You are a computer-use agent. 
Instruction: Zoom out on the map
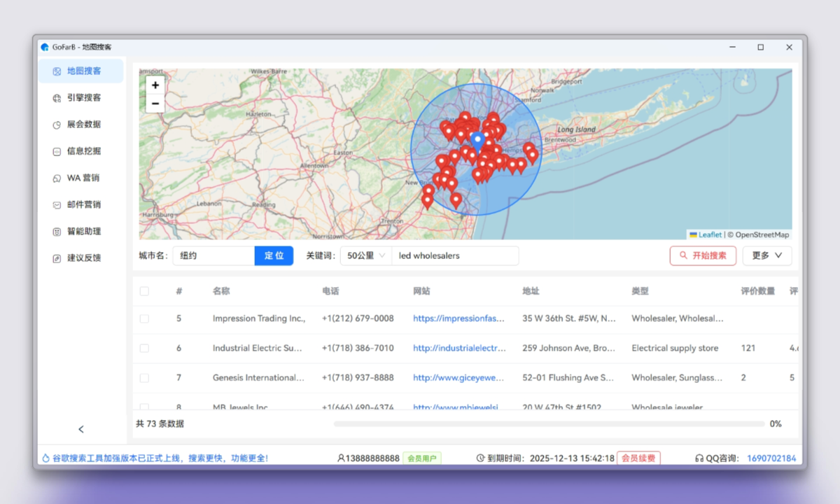[x=155, y=104]
